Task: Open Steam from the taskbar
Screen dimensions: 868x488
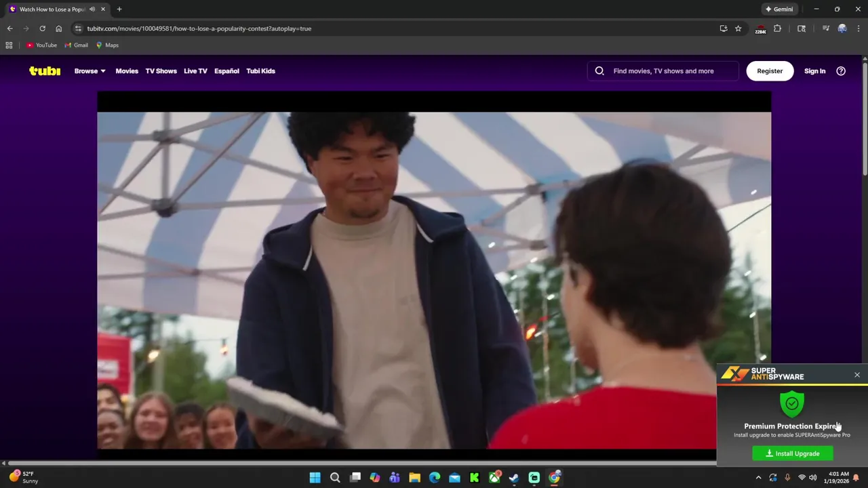Action: pos(514,478)
